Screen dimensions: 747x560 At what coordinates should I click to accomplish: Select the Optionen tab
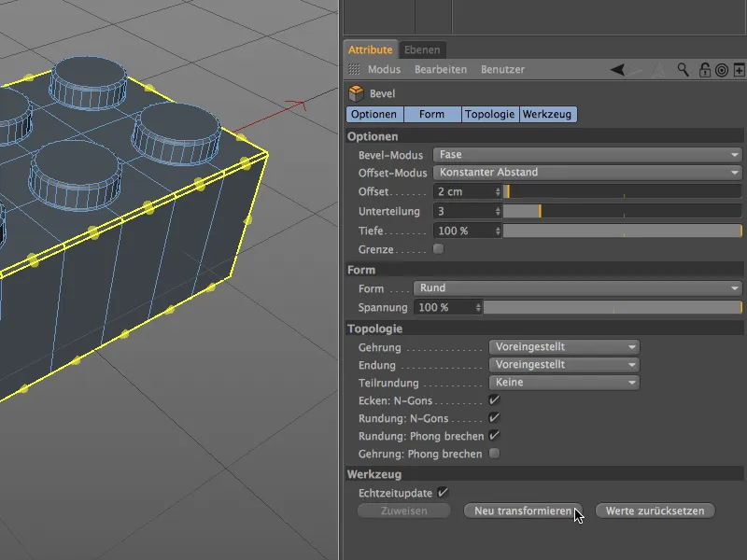click(x=374, y=114)
